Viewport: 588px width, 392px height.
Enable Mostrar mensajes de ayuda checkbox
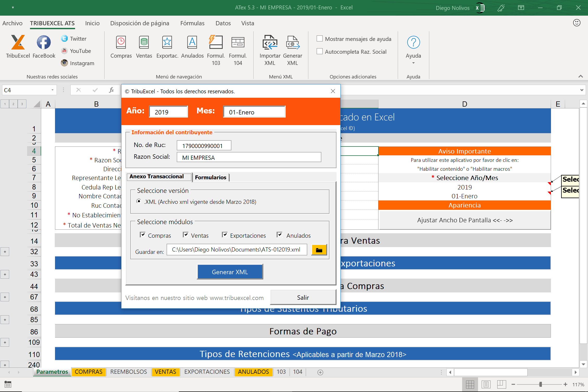click(x=320, y=39)
